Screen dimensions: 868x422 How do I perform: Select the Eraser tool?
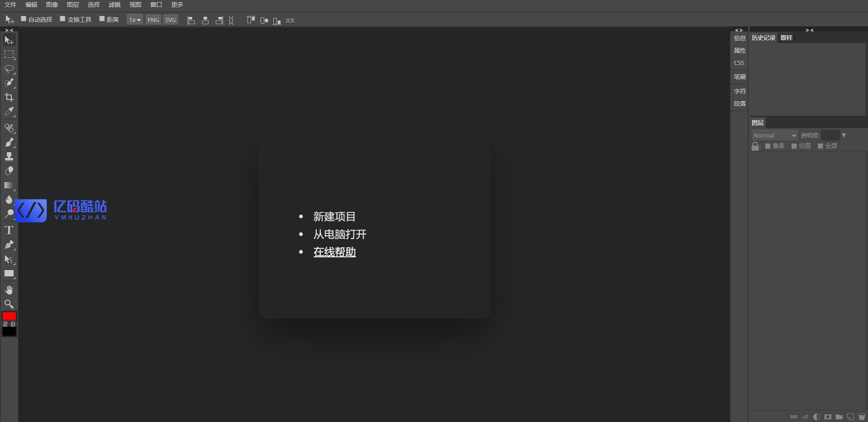point(9,171)
